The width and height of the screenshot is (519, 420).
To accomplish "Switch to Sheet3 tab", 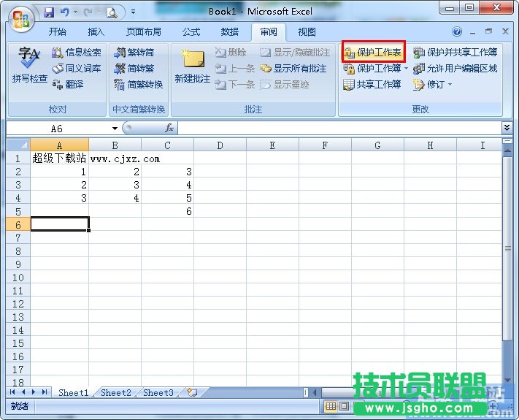I will 158,392.
